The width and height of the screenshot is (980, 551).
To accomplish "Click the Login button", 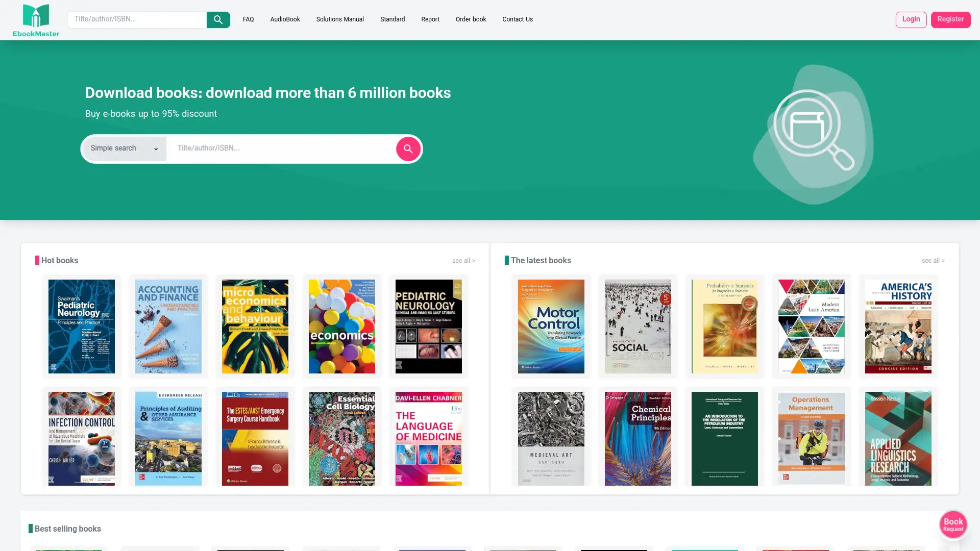I will 911,19.
